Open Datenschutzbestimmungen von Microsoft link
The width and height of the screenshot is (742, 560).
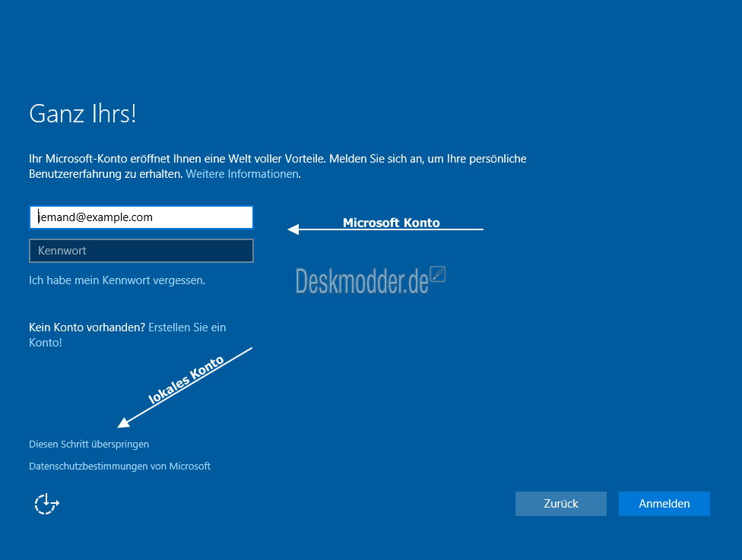[119, 467]
